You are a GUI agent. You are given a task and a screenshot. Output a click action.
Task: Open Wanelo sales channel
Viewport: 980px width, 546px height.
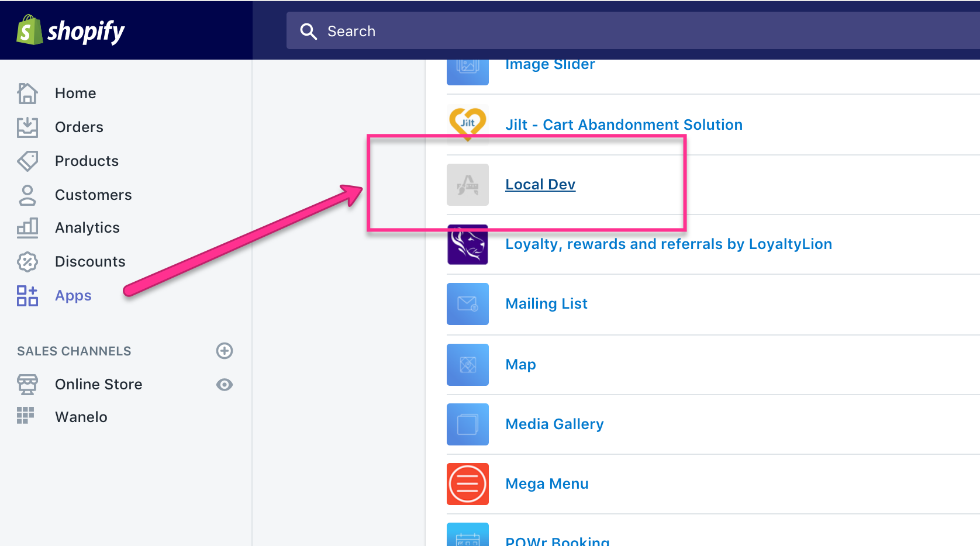click(x=81, y=417)
